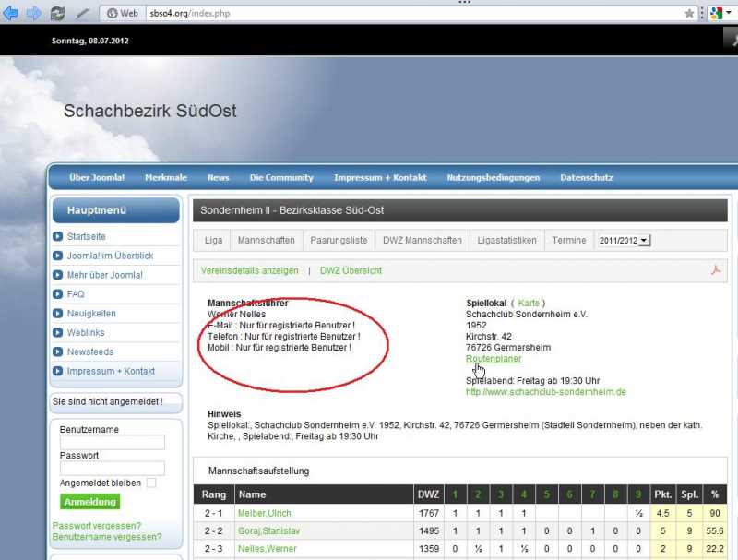738x560 pixels.
Task: Click the Routenplaner link
Action: [x=494, y=359]
